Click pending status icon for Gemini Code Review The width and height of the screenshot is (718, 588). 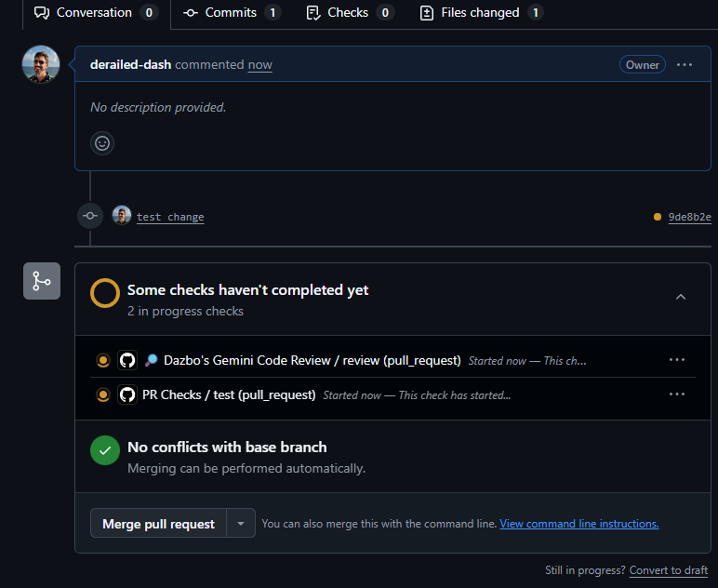[x=103, y=360]
